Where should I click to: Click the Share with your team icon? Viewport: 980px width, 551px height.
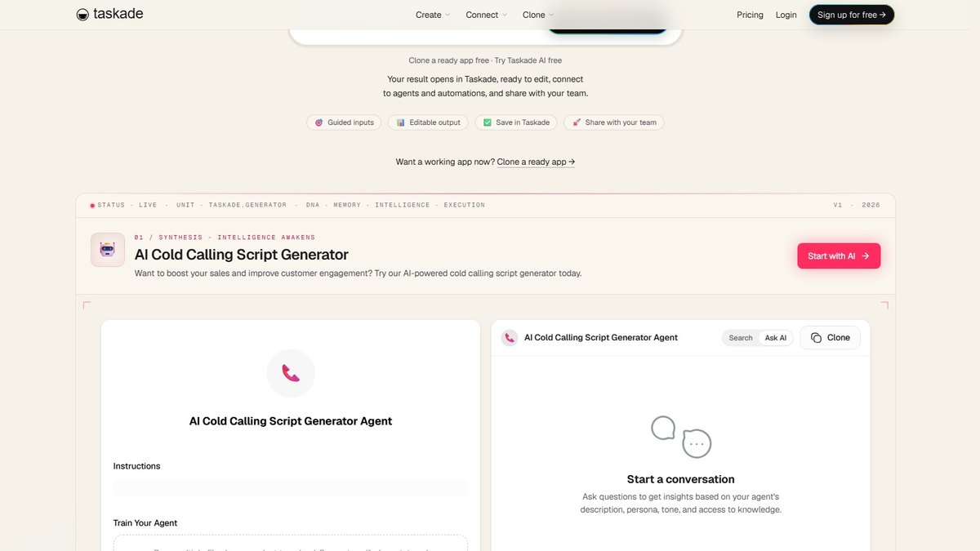pyautogui.click(x=577, y=122)
